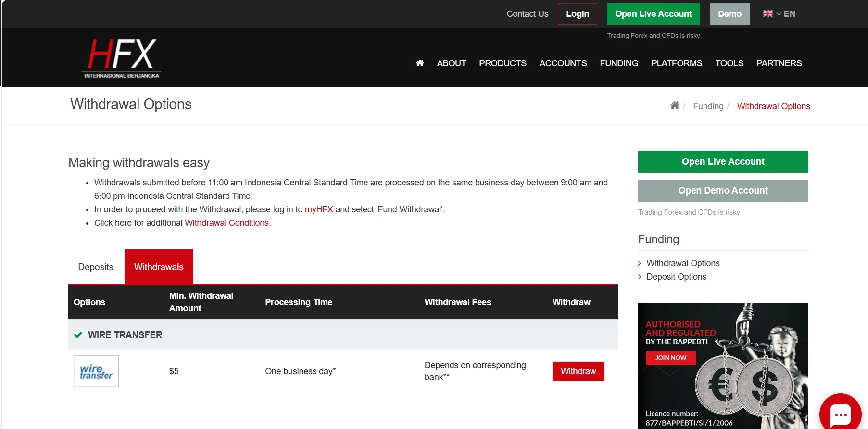Image resolution: width=868 pixels, height=429 pixels.
Task: Click the Processing Time column header
Action: [x=299, y=302]
